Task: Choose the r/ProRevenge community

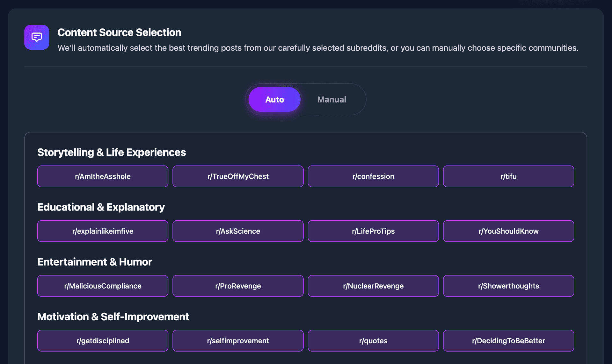Action: point(238,286)
